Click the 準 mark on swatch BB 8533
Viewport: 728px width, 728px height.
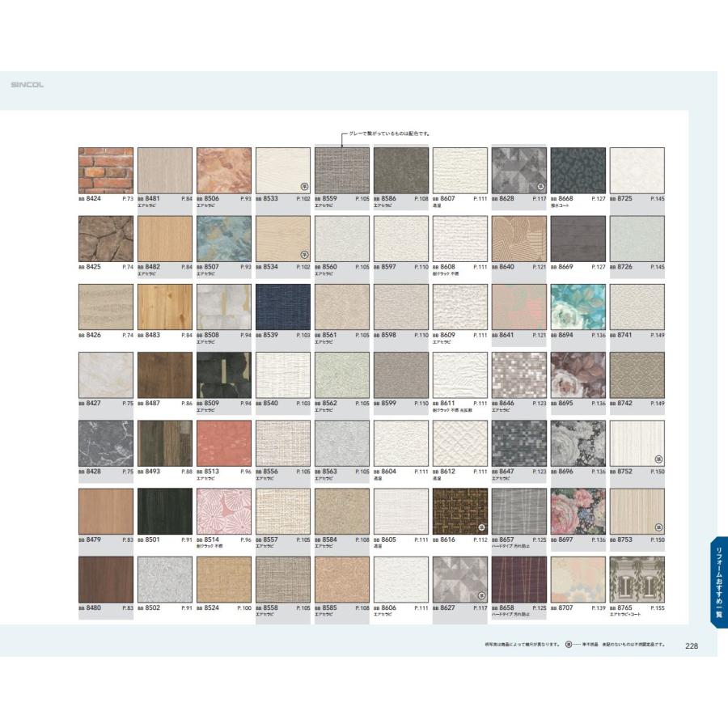coord(305,185)
